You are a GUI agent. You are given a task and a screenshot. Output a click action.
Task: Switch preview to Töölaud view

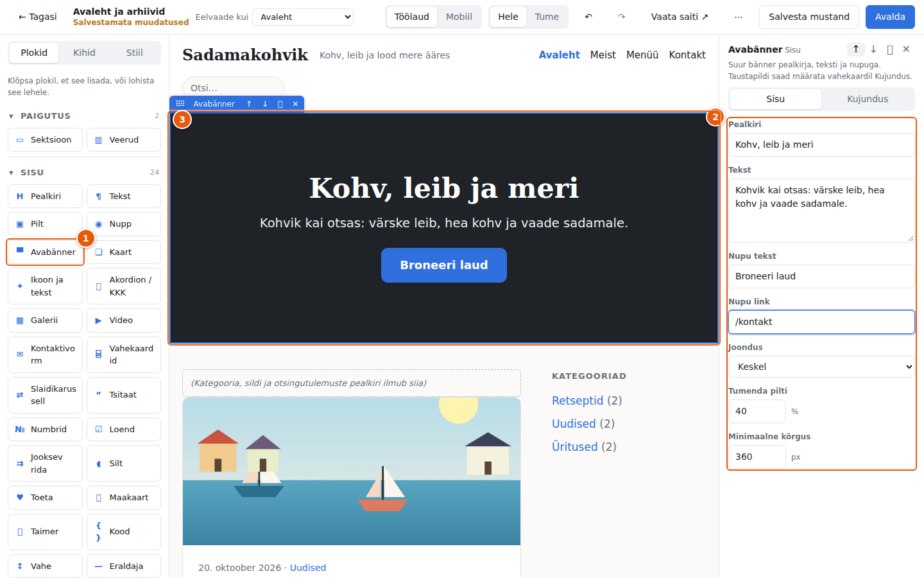(412, 17)
